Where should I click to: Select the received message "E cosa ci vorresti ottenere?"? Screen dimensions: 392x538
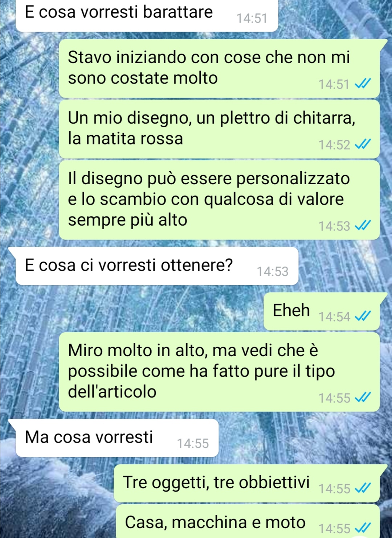[x=157, y=266]
